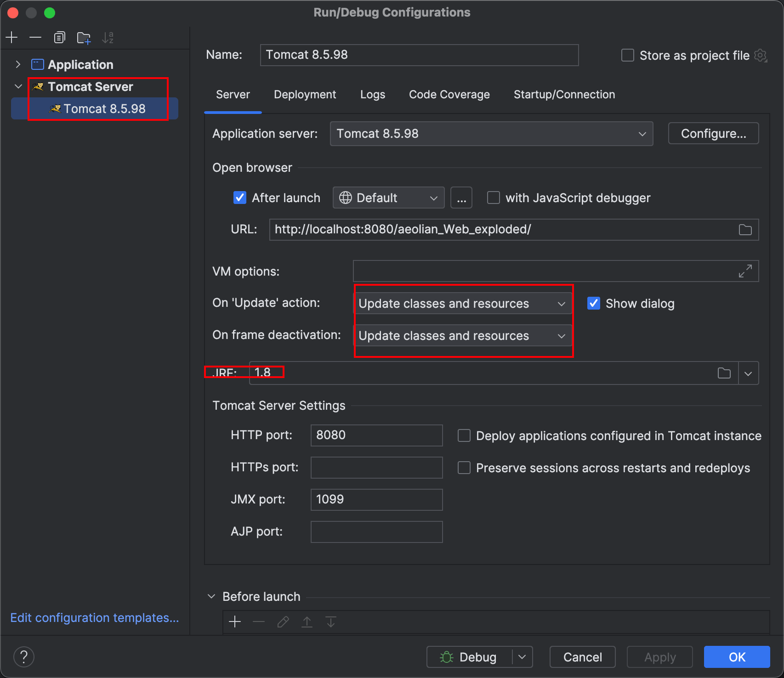Switch to the Deployment tab
Screen dimensions: 784x678
coord(305,95)
